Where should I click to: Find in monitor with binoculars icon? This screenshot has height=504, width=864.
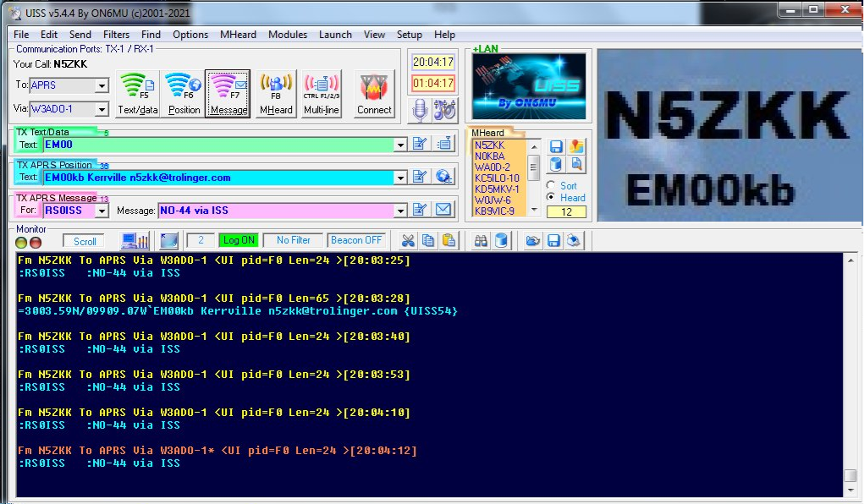(481, 241)
